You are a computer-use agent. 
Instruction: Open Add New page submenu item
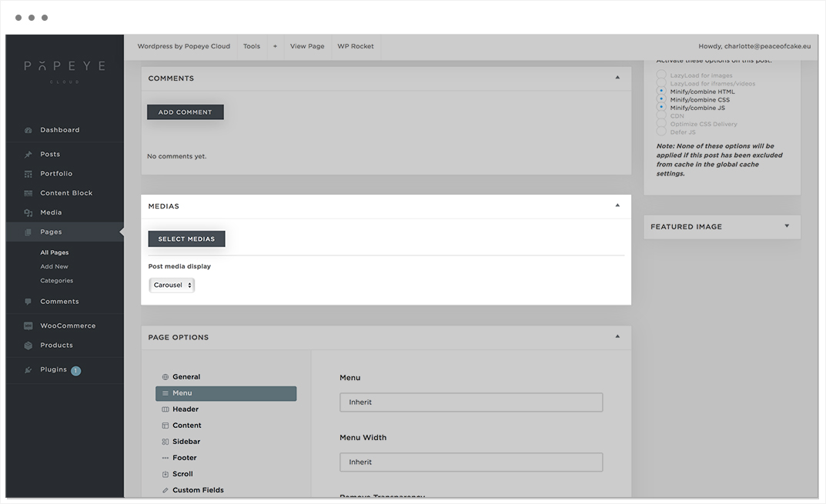tap(54, 267)
